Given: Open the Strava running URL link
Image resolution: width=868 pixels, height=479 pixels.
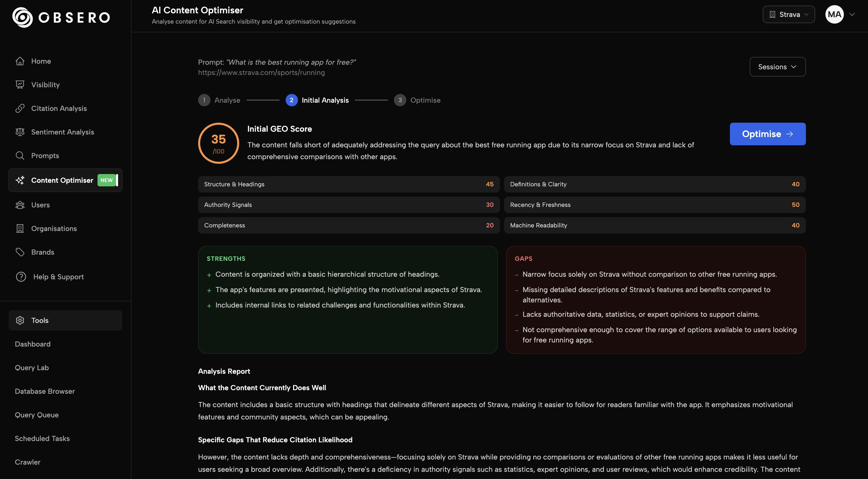Looking at the screenshot, I should [x=261, y=72].
